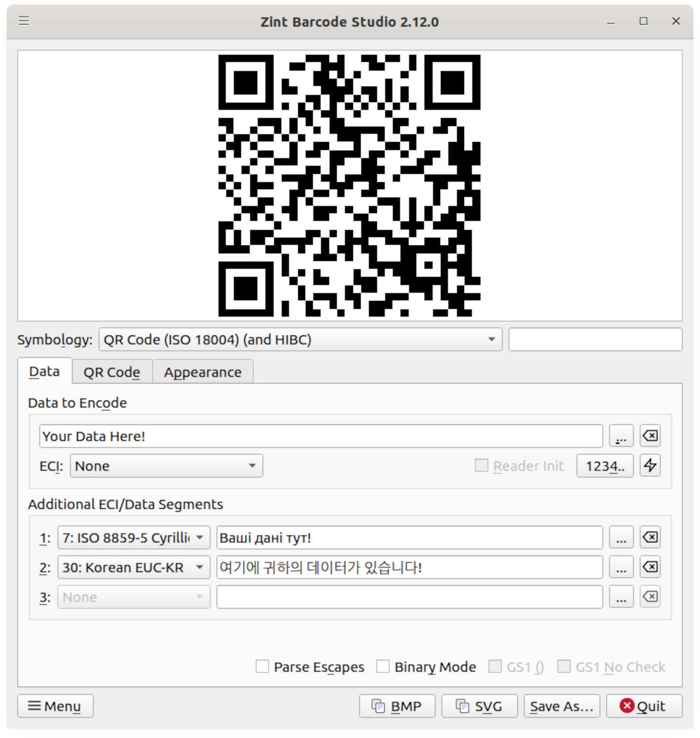Open segment 2 ECI dropdown (Korean EUC-KR)
The image size is (700, 738).
134,567
